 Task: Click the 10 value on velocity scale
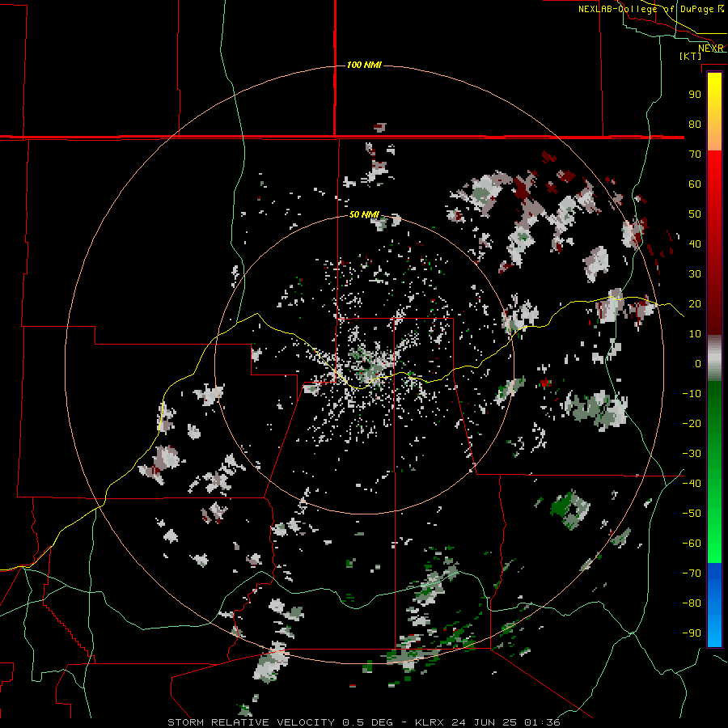(695, 334)
